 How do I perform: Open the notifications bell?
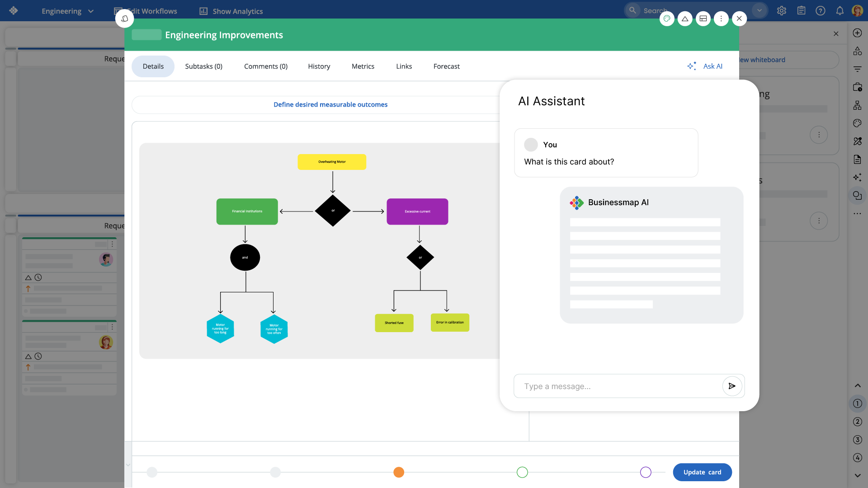tap(840, 11)
